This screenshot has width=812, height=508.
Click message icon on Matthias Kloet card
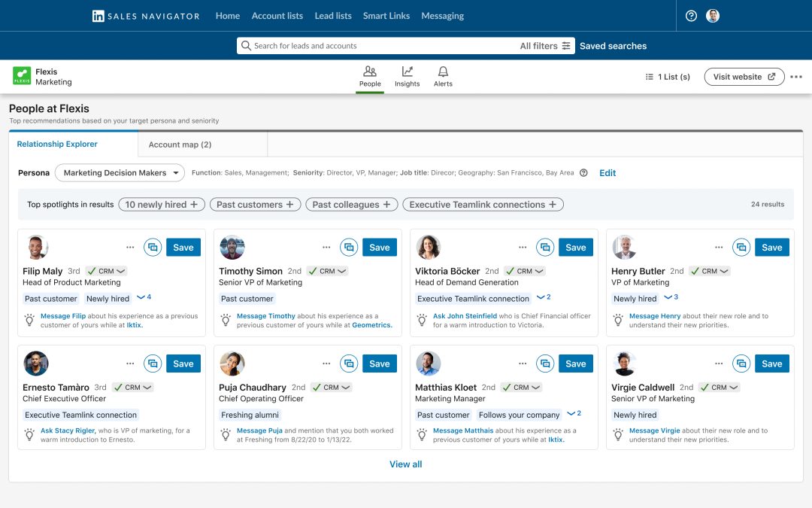pos(545,364)
